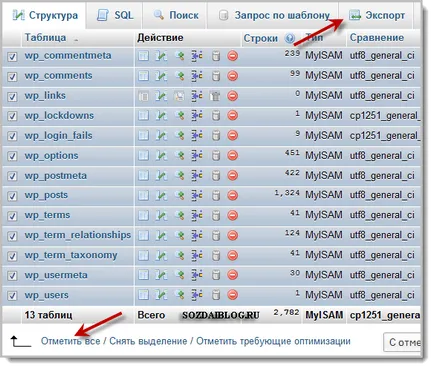Click the total row count 2,782

[286, 313]
